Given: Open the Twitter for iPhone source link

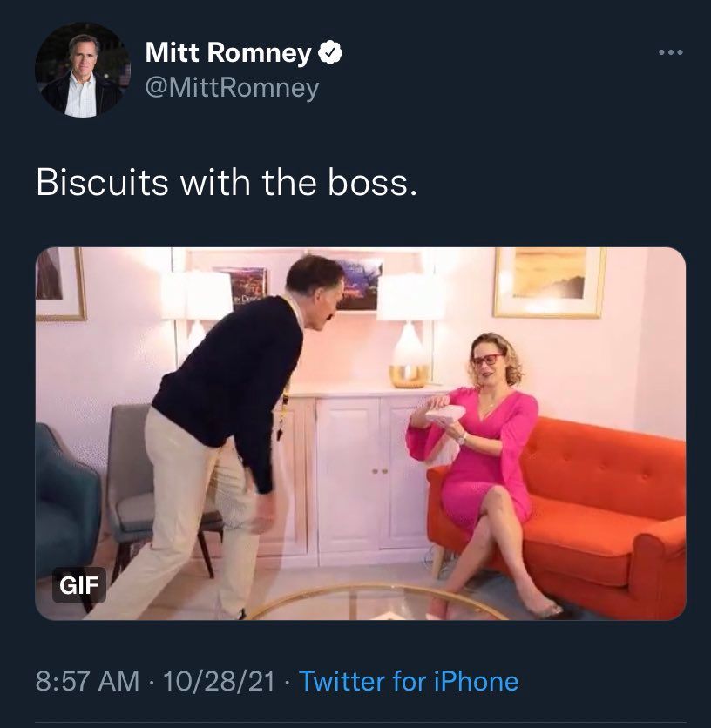Looking at the screenshot, I should pos(409,681).
